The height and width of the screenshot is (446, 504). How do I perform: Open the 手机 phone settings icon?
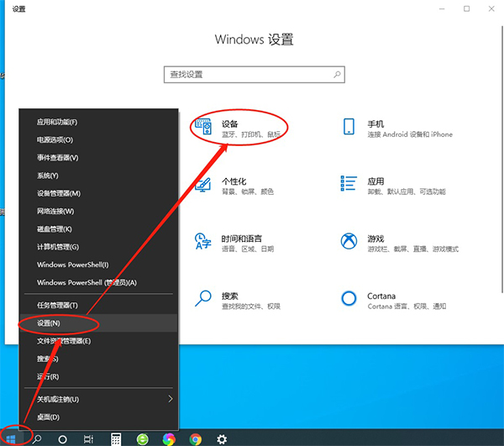(x=349, y=127)
